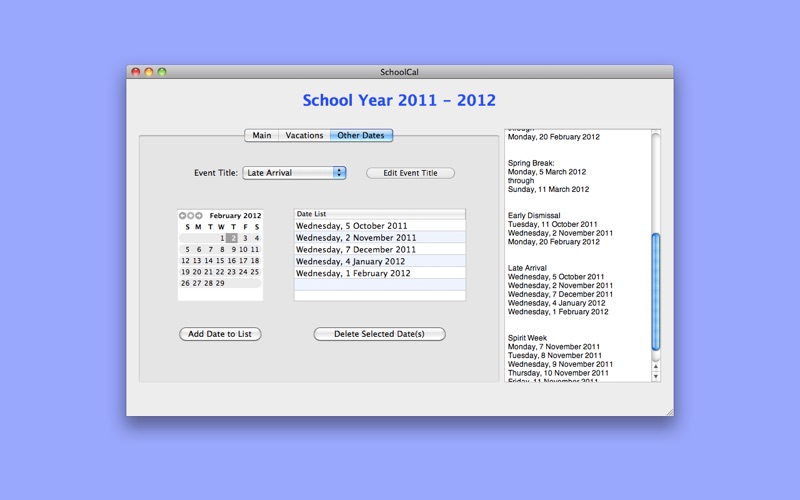
Task: Switch to the Main tab
Action: point(262,135)
